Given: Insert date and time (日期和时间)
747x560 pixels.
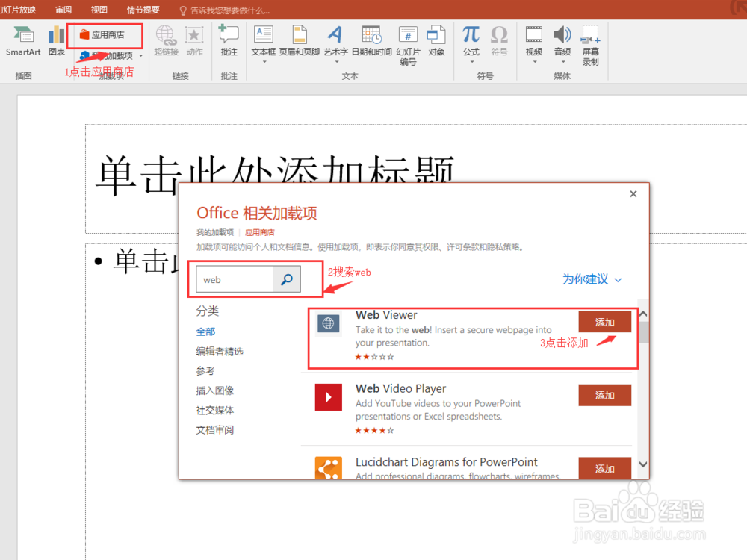Looking at the screenshot, I should pyautogui.click(x=371, y=41).
